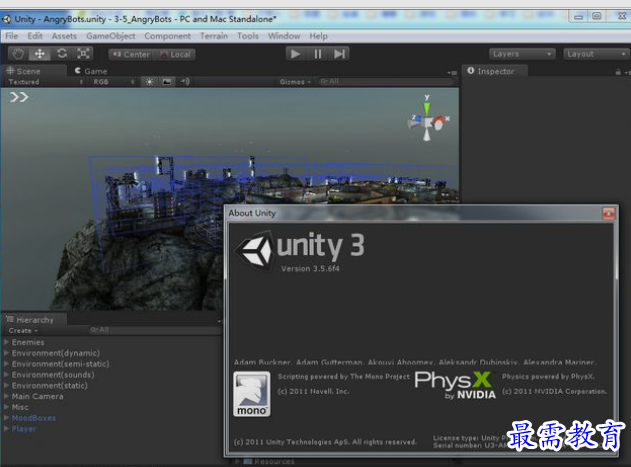Start Play mode
Screen dimensions: 631x467
click(x=296, y=54)
